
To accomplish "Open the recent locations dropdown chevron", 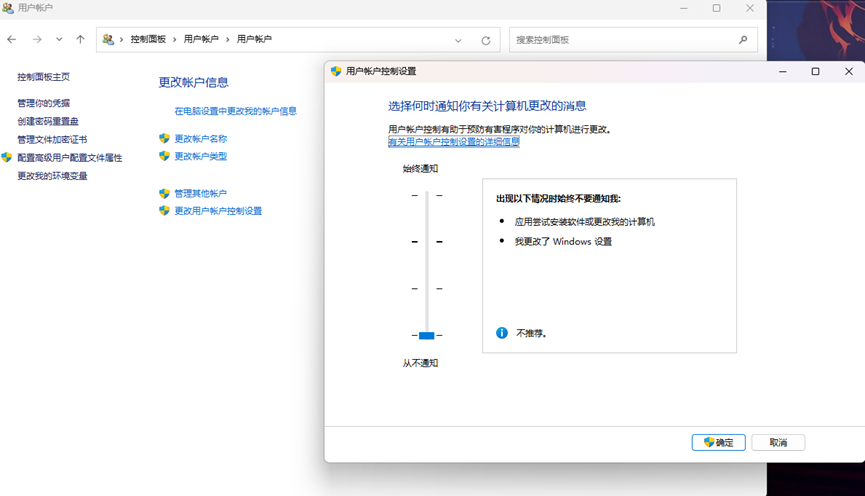I will point(59,40).
